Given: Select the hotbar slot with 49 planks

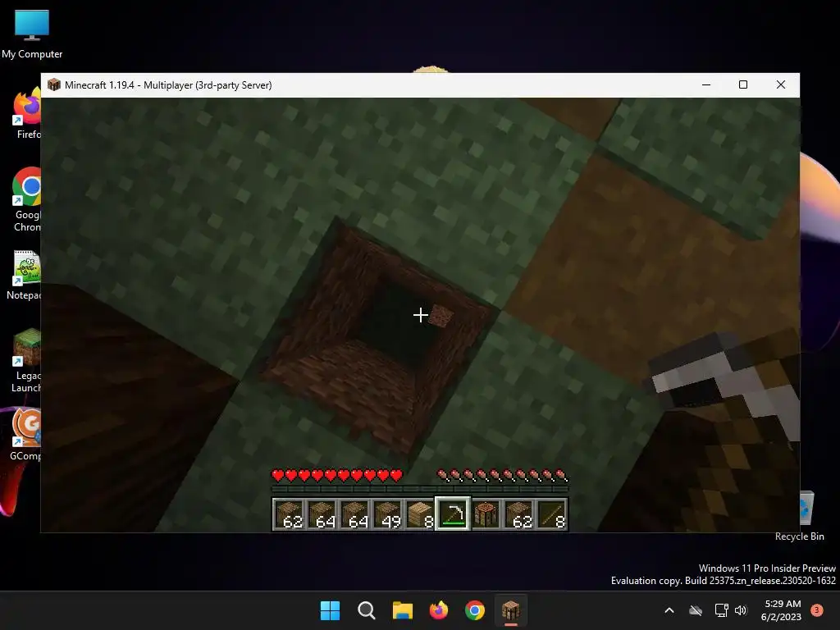Looking at the screenshot, I should coord(388,514).
